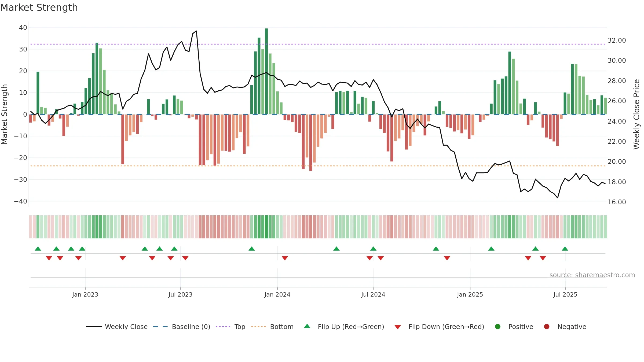The width and height of the screenshot is (644, 362).
Task: Click the last flip-down marker before Jul 2025
Action: (x=543, y=258)
